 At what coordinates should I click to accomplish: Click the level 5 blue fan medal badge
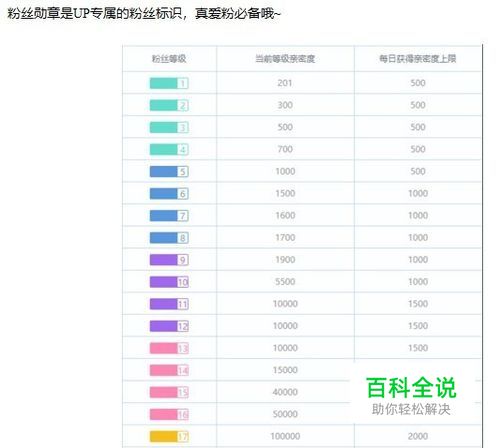[x=169, y=172]
